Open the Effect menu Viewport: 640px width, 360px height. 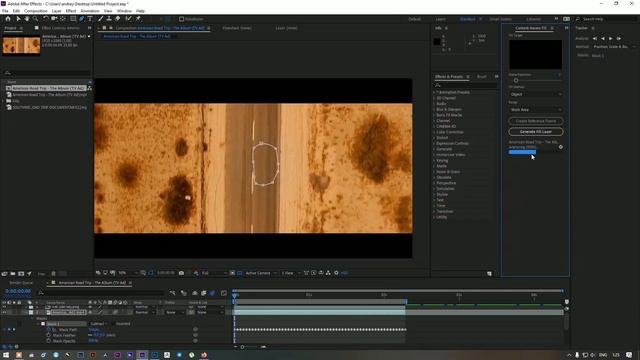click(71, 11)
